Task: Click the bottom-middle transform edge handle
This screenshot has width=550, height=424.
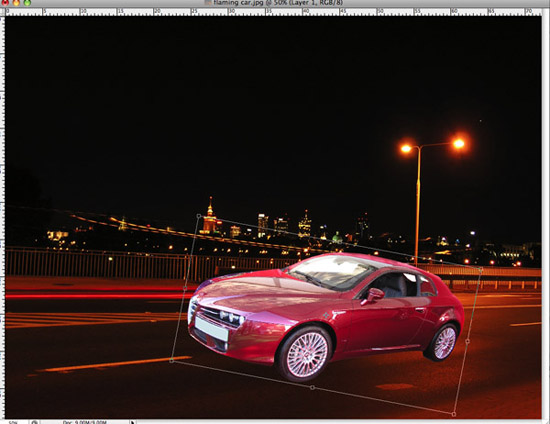Action: (313, 388)
